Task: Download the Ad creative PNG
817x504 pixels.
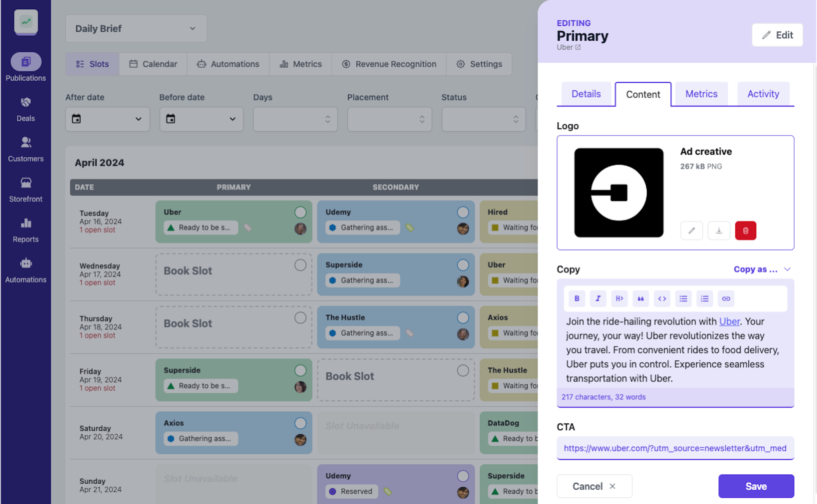Action: point(719,230)
